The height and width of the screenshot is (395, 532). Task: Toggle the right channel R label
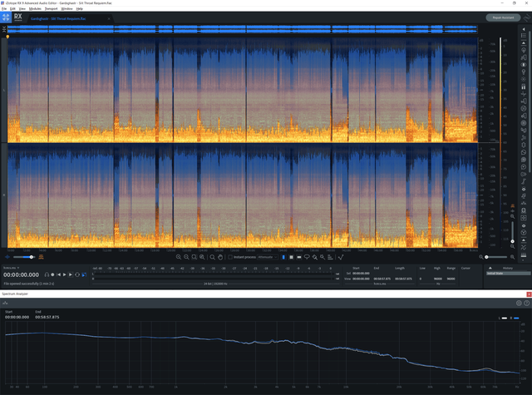[4, 195]
